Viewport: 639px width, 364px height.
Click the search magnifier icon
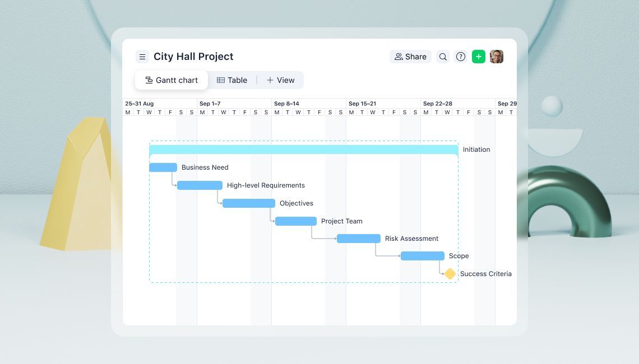coord(443,57)
